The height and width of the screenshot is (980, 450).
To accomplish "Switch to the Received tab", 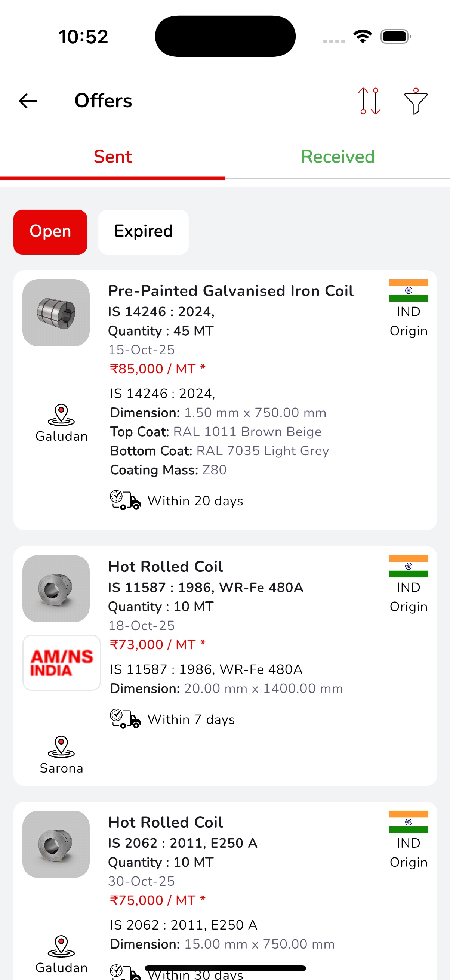I will tap(337, 157).
